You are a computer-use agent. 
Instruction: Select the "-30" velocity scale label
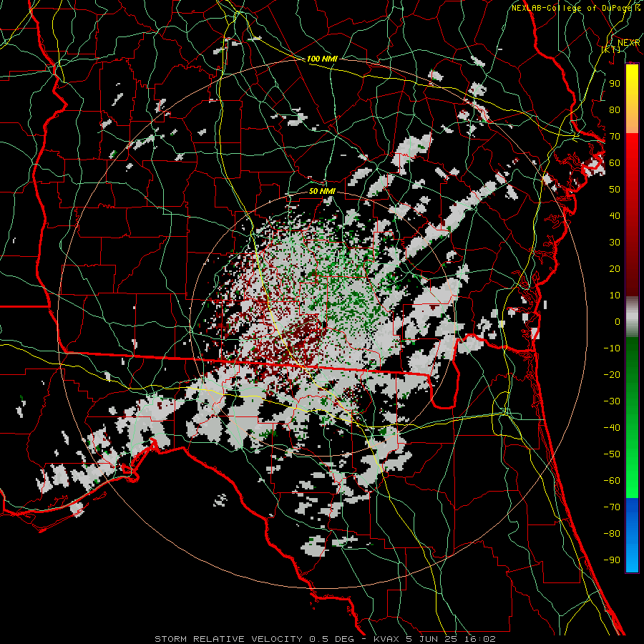[x=612, y=401]
